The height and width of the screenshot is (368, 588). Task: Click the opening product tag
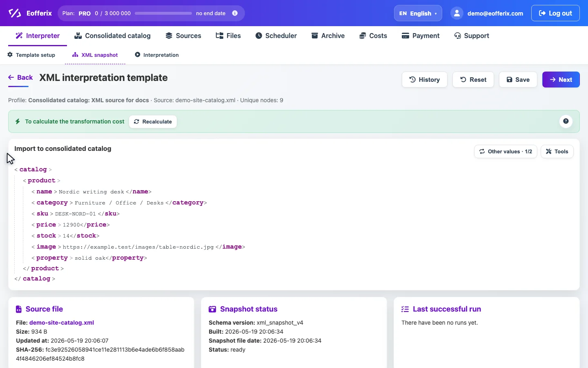[x=42, y=180]
